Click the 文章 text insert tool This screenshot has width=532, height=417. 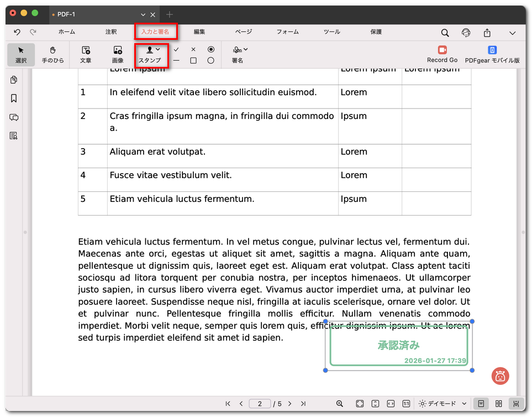[x=86, y=54]
